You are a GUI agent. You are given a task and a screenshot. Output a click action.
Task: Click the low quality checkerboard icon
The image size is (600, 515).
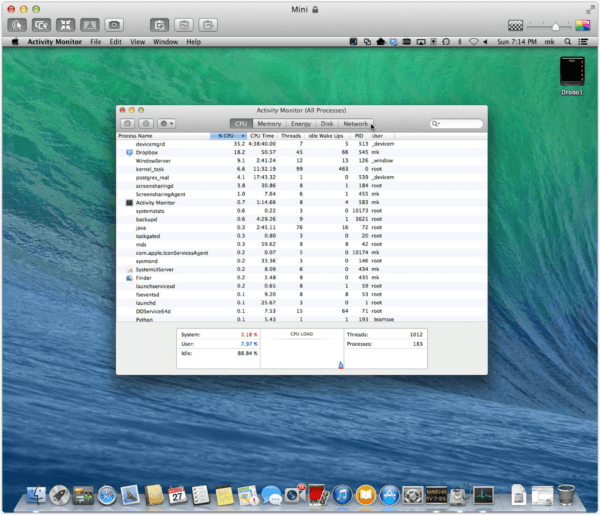point(515,26)
